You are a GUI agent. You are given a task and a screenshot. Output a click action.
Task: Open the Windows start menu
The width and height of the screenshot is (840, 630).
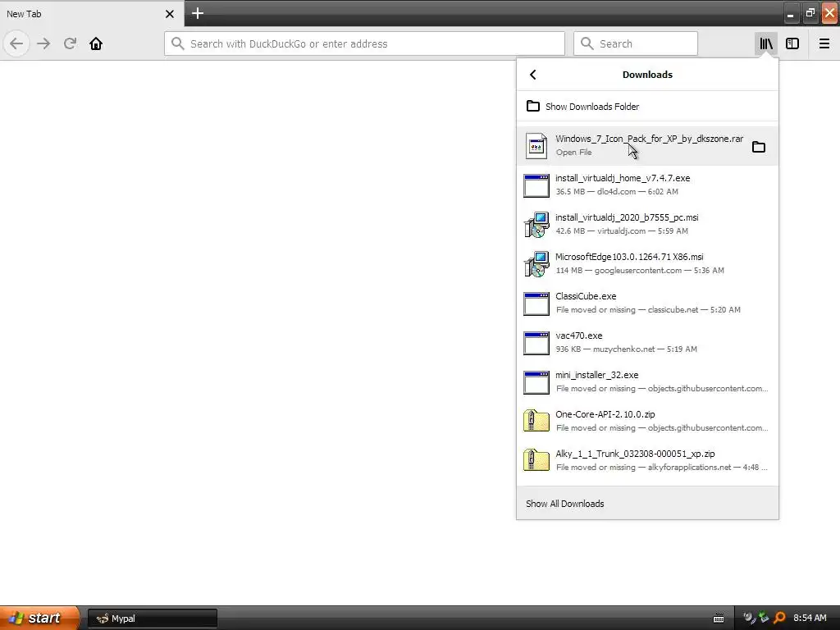[x=39, y=618]
